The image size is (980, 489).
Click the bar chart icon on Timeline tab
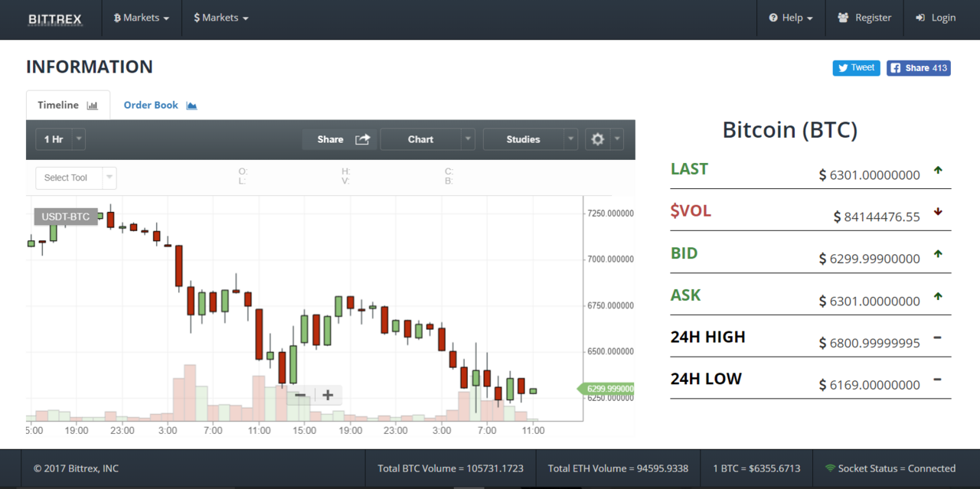(93, 106)
